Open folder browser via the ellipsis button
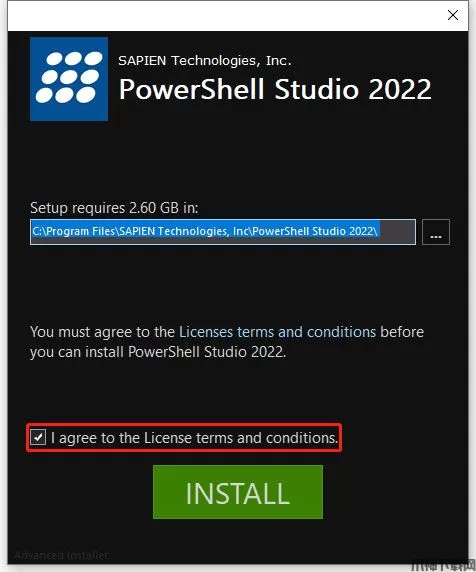Screen dimensions: 476x572 pos(436,232)
